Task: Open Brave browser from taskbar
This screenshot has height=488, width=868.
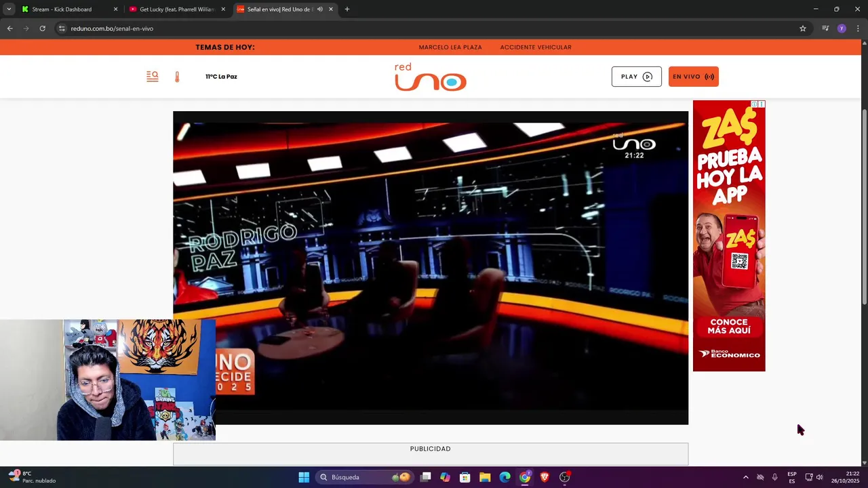Action: pyautogui.click(x=545, y=477)
